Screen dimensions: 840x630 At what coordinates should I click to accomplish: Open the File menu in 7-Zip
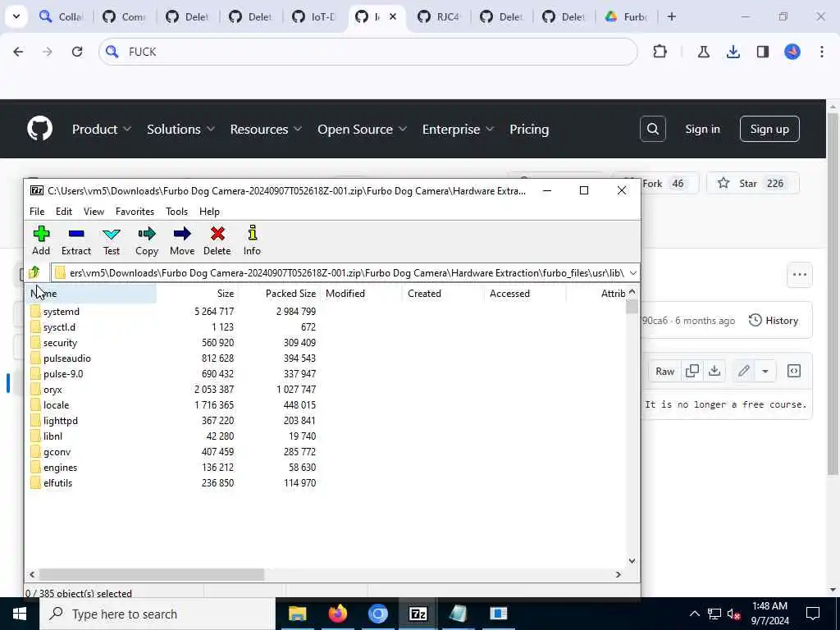[x=37, y=211]
